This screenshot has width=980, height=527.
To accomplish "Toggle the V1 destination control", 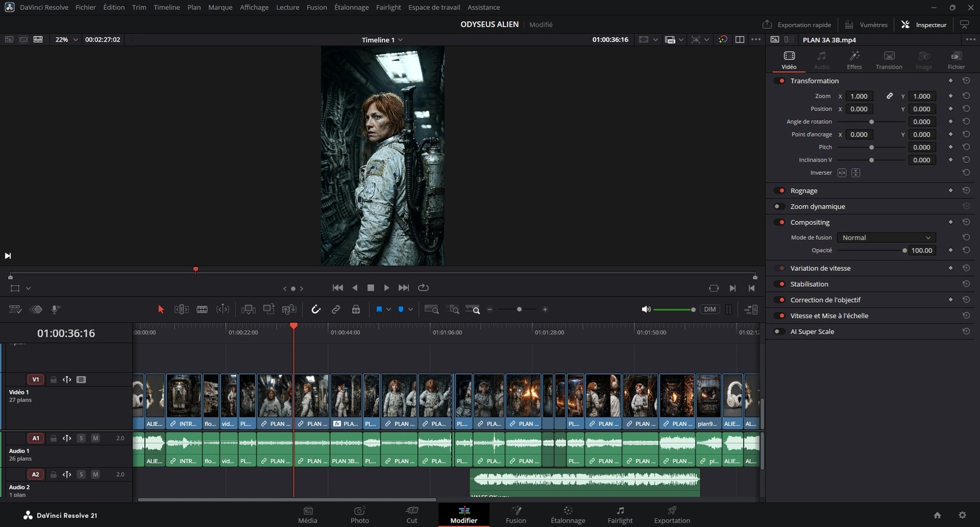I will click(x=36, y=380).
